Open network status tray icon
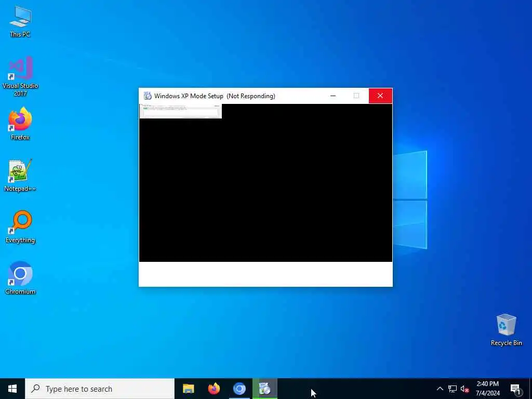Viewport: 532px width, 399px height. (453, 389)
